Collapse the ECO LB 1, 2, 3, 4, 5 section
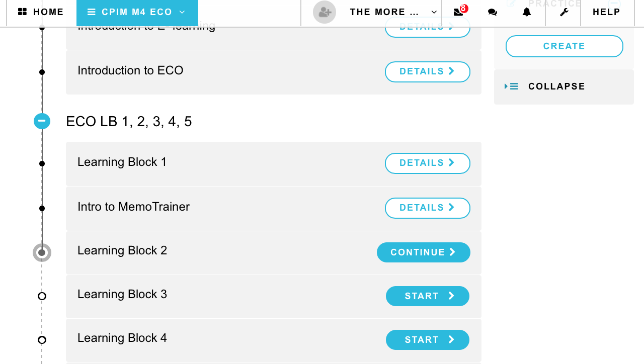This screenshot has height=364, width=644. [42, 121]
